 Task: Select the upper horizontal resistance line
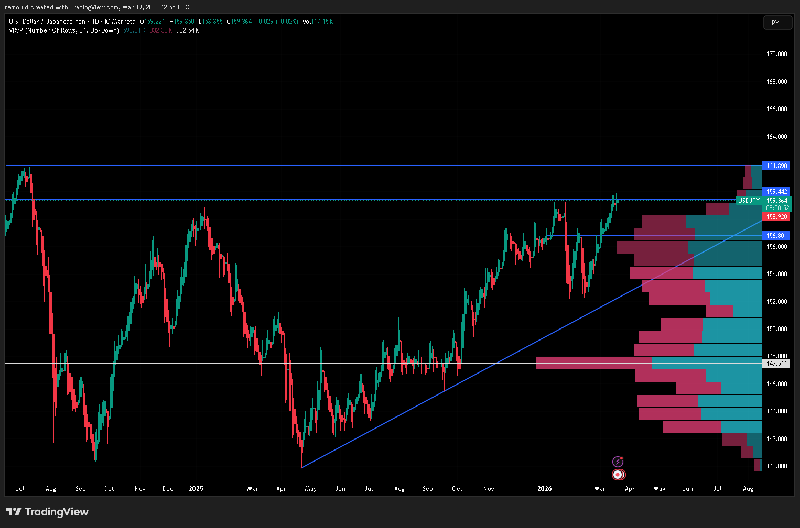click(x=300, y=165)
